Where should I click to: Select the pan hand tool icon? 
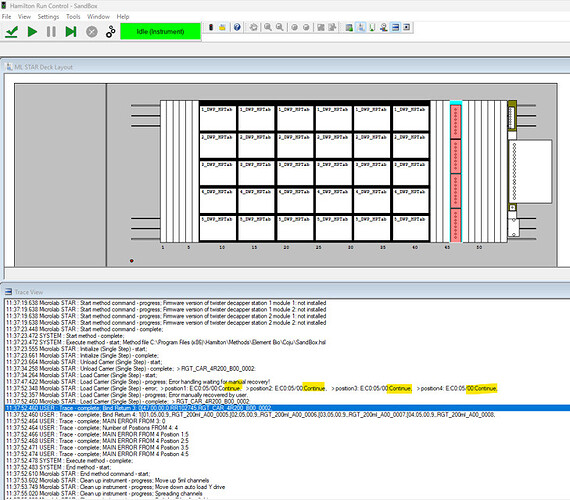pos(254,27)
